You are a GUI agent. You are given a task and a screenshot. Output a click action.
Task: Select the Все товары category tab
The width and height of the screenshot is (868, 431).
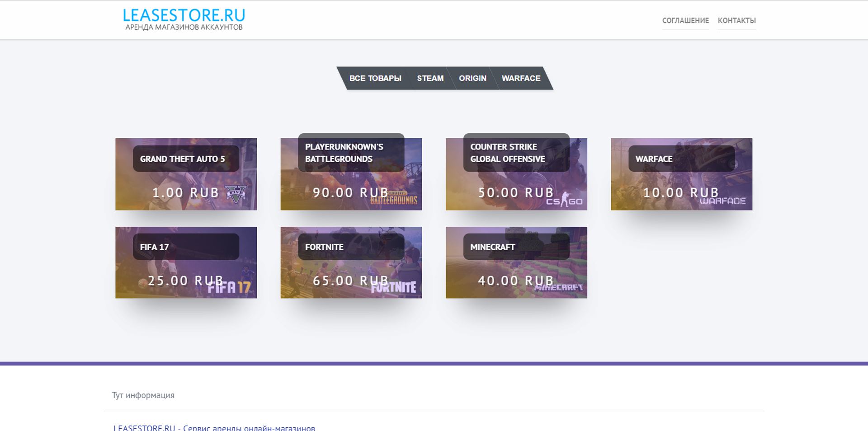click(x=375, y=78)
